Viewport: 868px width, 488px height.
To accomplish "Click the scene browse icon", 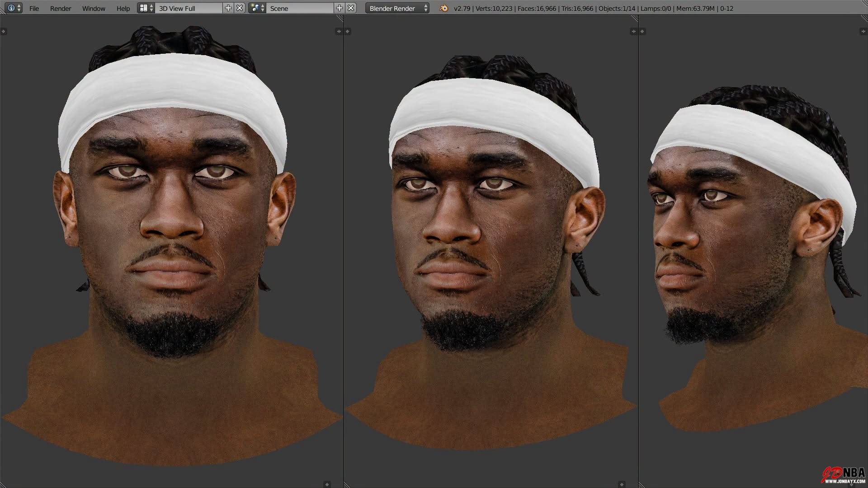I will coord(257,8).
